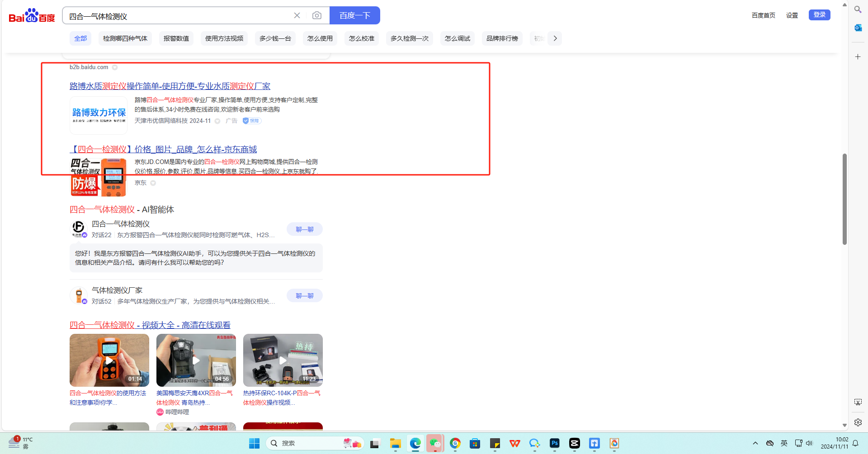The image size is (868, 454).
Task: Toggle the input language indicator 英
Action: pyautogui.click(x=784, y=443)
